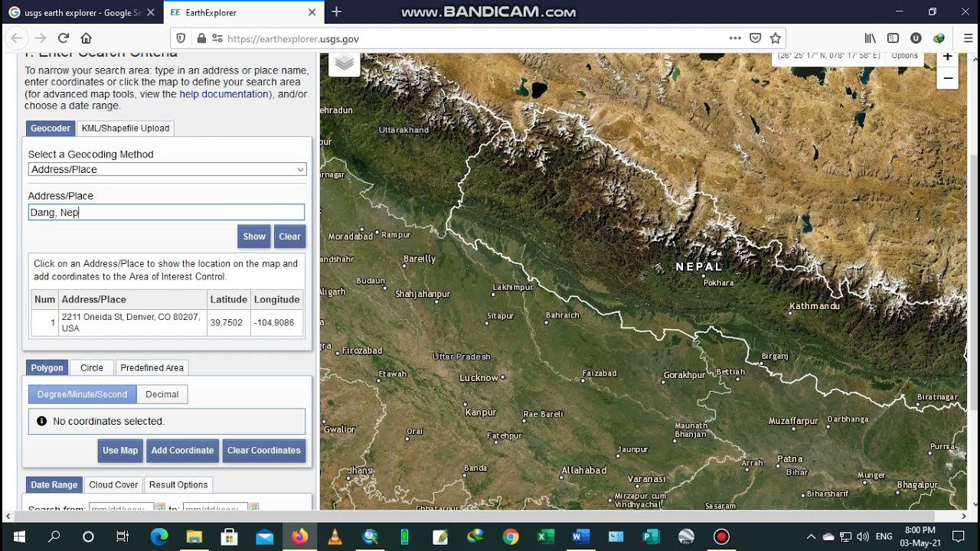Select the Date Range tab

click(x=54, y=484)
